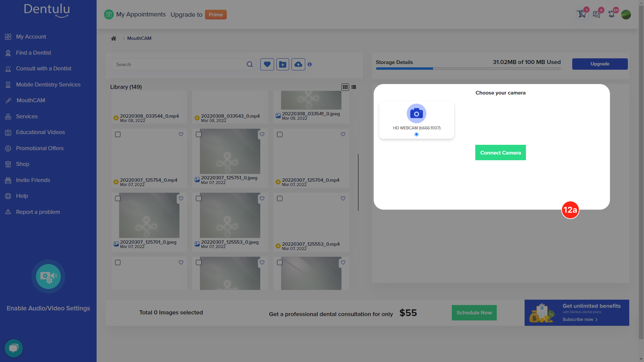Click the upload to cloud icon
The height and width of the screenshot is (362, 644).
click(299, 65)
